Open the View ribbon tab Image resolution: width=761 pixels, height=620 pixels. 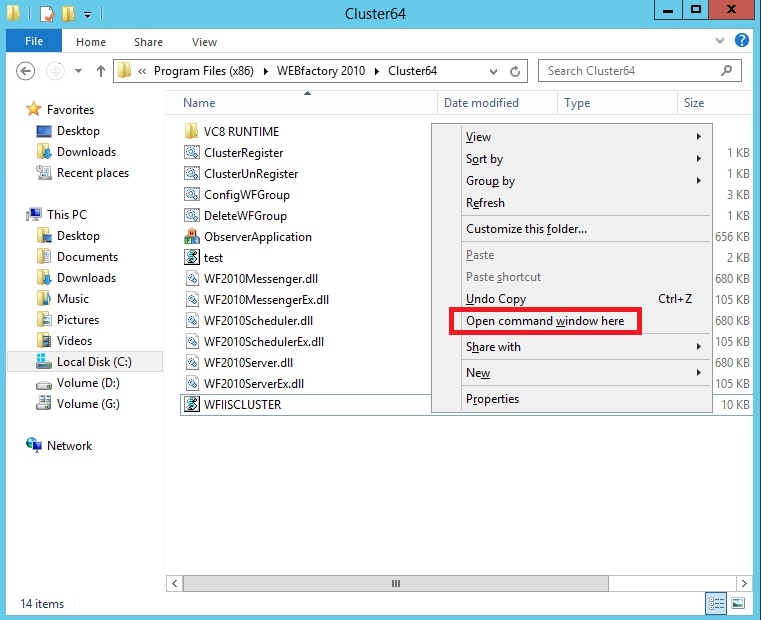[x=204, y=42]
